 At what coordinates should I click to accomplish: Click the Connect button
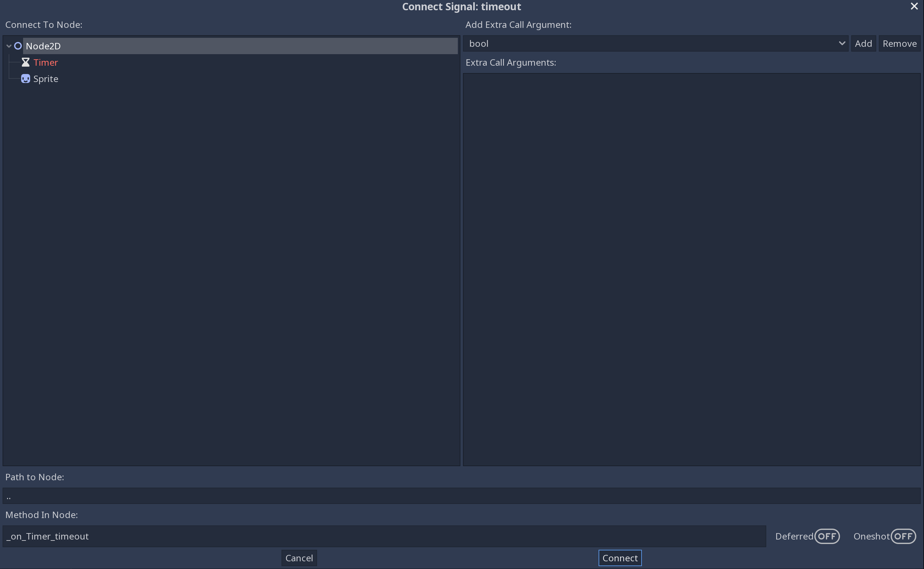coord(619,558)
